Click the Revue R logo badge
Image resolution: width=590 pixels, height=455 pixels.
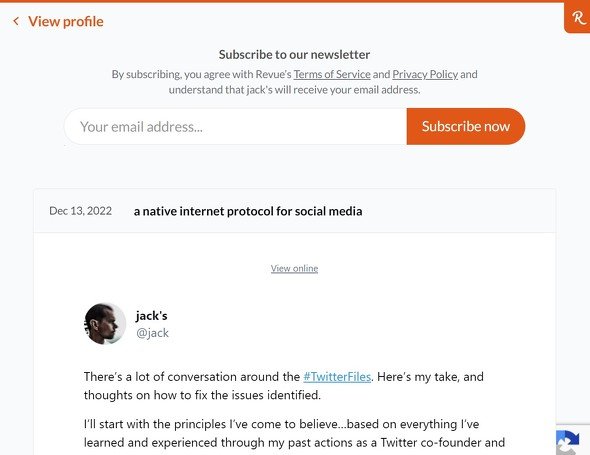(x=578, y=17)
